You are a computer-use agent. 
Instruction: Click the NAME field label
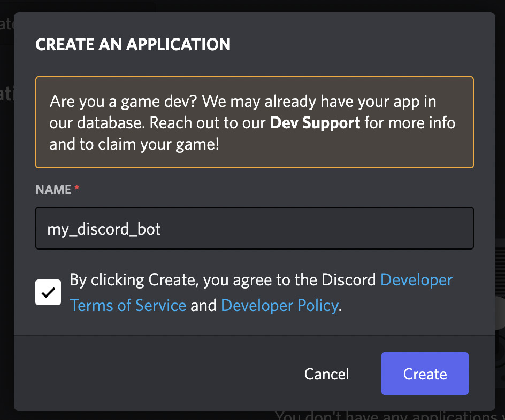[x=52, y=189]
